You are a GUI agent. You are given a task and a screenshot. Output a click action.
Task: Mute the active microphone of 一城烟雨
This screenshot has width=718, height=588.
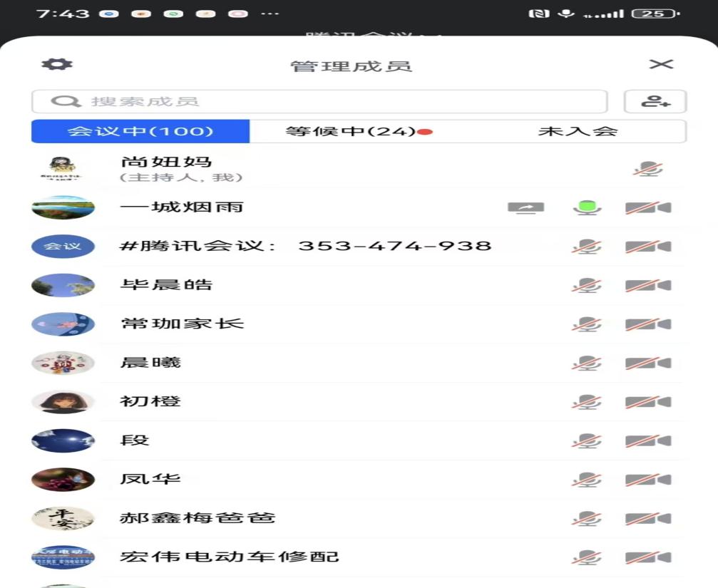point(587,208)
